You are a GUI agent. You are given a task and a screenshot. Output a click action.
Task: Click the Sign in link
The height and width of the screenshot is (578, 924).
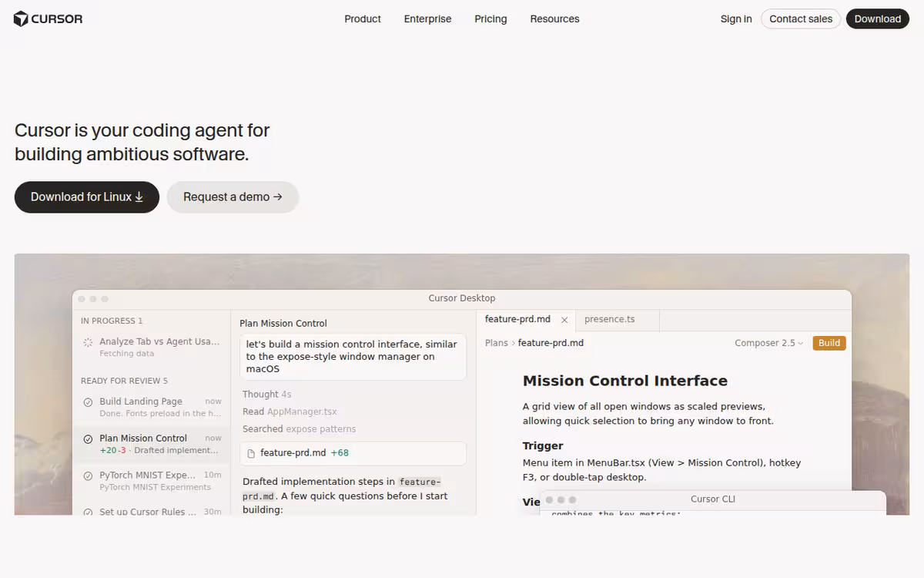click(736, 18)
